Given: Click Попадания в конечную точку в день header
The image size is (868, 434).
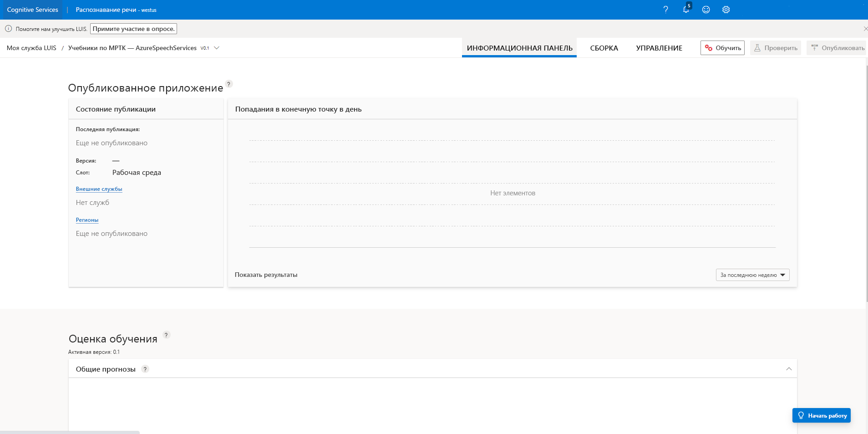Looking at the screenshot, I should [512, 109].
